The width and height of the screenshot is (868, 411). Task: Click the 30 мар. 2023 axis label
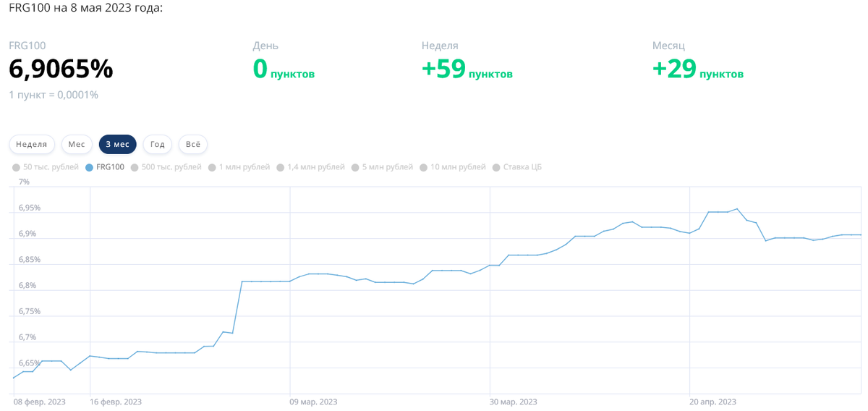(514, 402)
